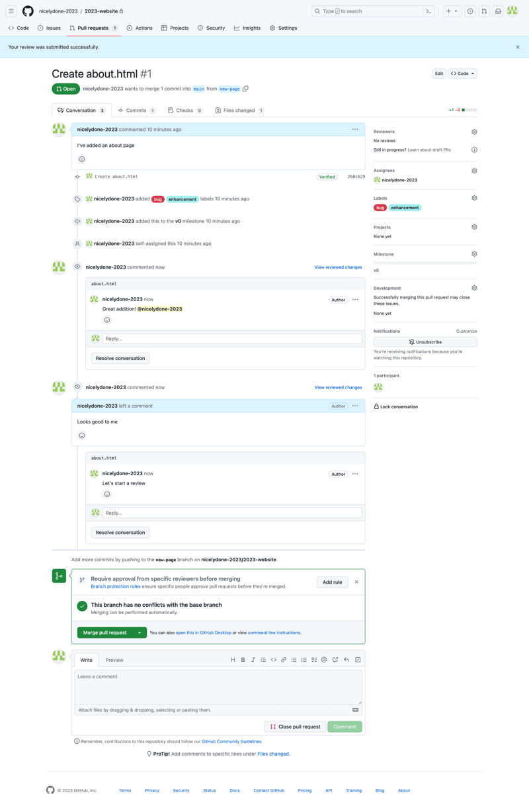The height and width of the screenshot is (812, 529).
Task: Apply italic formatting in comment toolbar
Action: pos(253,659)
